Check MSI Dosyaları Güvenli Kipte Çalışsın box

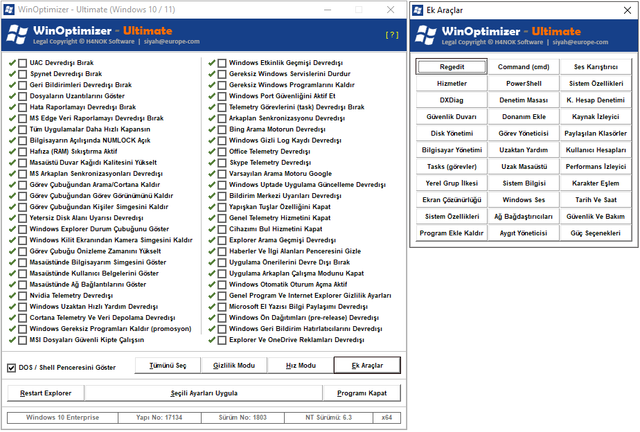(22, 340)
